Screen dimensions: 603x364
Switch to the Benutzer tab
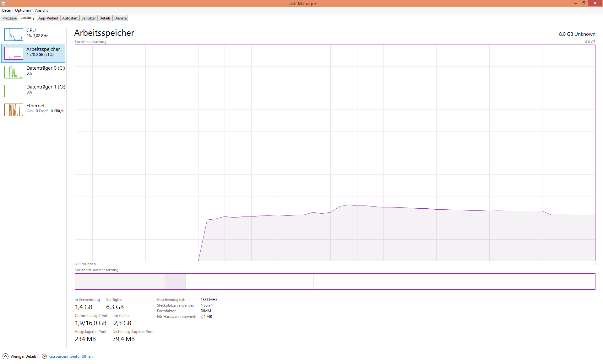89,18
